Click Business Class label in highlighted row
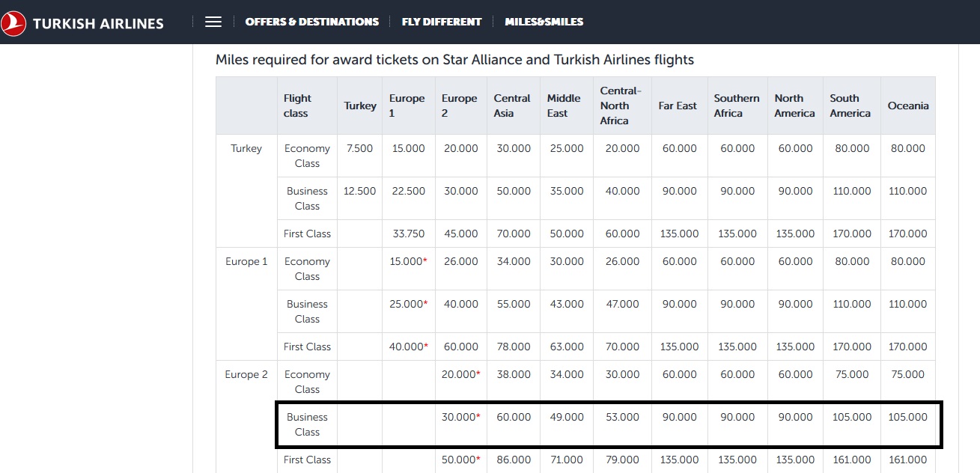 pos(307,424)
